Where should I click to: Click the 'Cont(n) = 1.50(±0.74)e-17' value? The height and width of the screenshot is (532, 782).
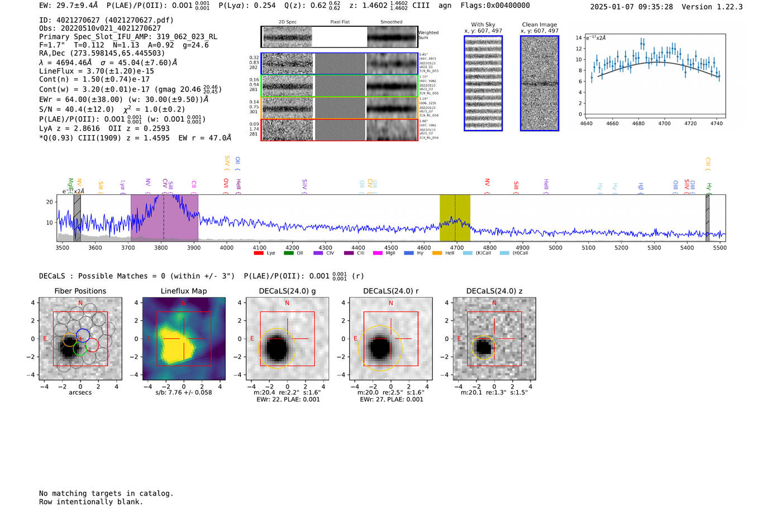[x=94, y=80]
